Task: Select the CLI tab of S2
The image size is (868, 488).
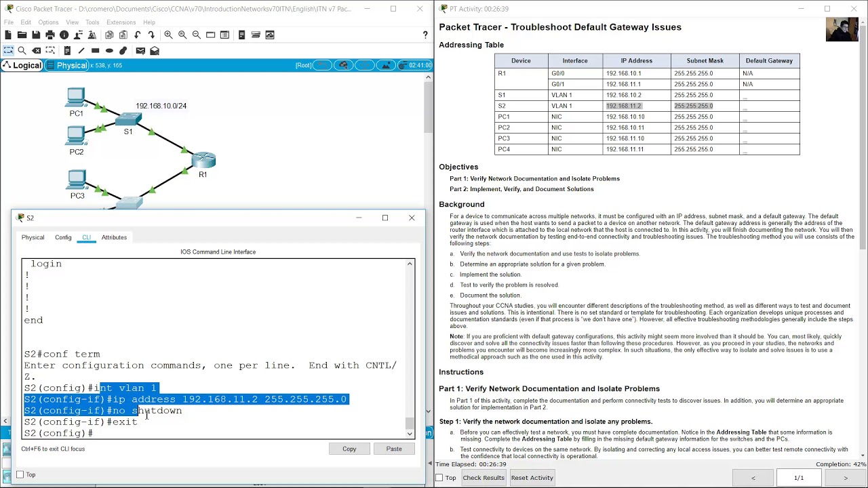Action: click(x=86, y=237)
